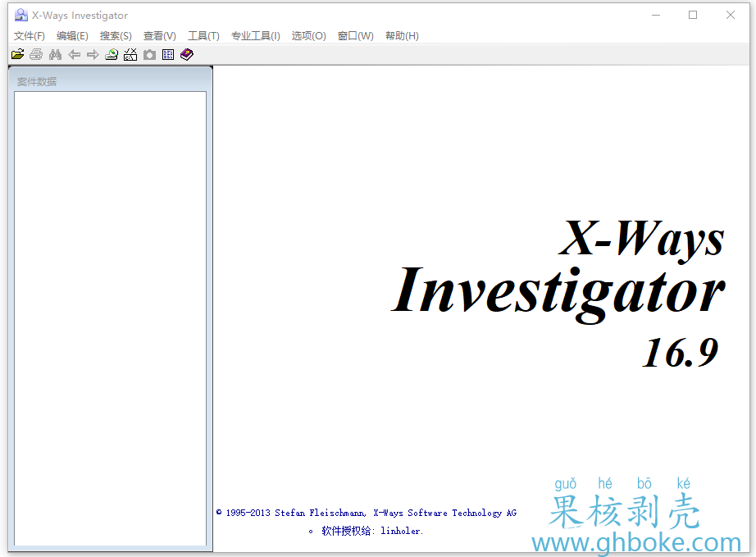
Task: Expand the 工具(T) menu
Action: click(x=203, y=36)
